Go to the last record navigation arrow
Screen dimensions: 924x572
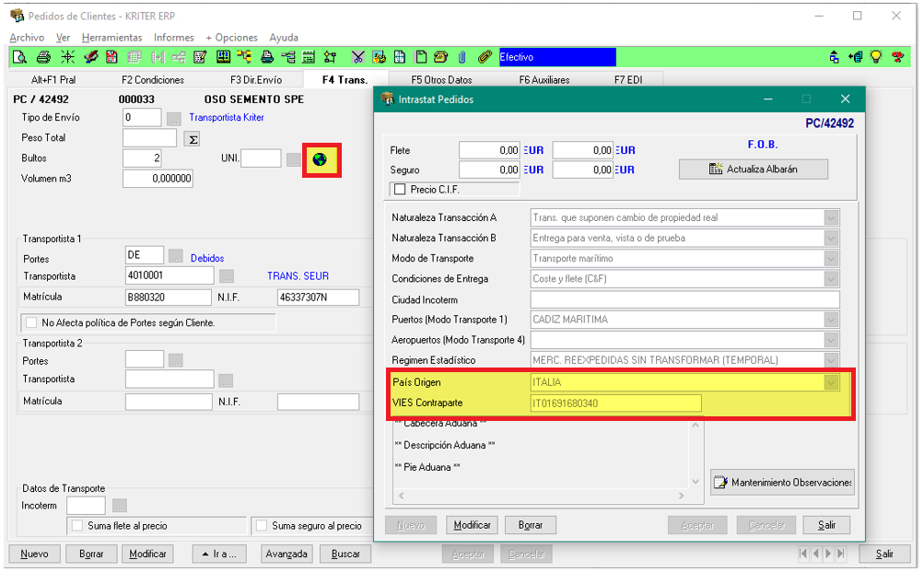click(841, 554)
